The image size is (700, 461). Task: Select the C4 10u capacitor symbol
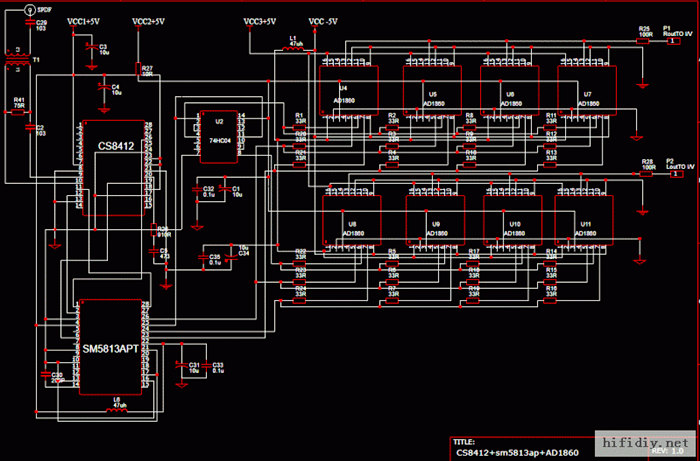pyautogui.click(x=104, y=87)
